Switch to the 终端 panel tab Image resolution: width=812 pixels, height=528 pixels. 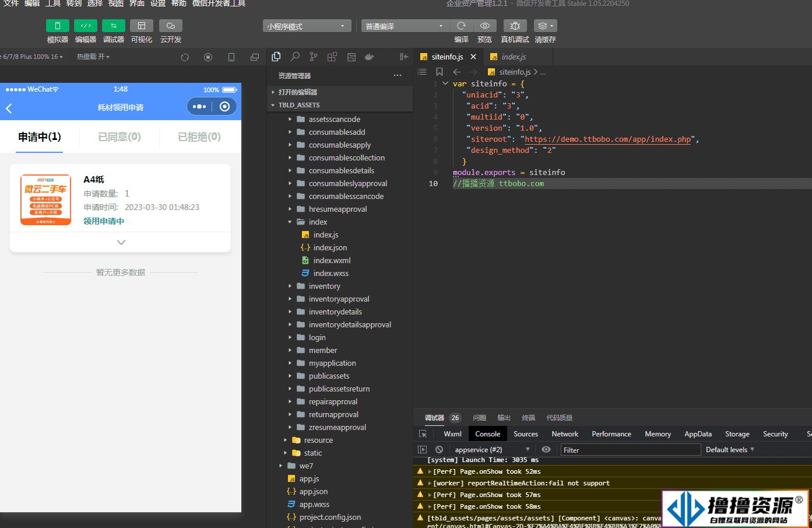pyautogui.click(x=529, y=418)
